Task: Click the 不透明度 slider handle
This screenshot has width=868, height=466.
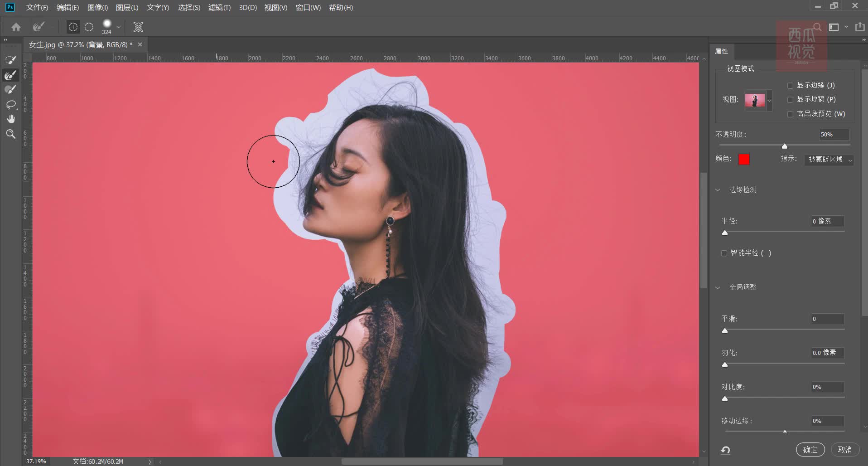Action: tap(785, 146)
